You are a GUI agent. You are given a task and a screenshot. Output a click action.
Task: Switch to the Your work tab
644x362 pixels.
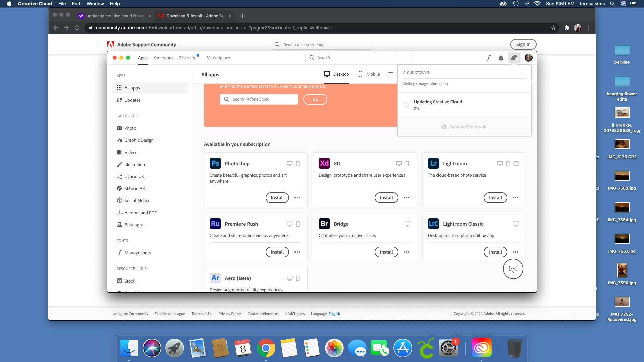(163, 58)
